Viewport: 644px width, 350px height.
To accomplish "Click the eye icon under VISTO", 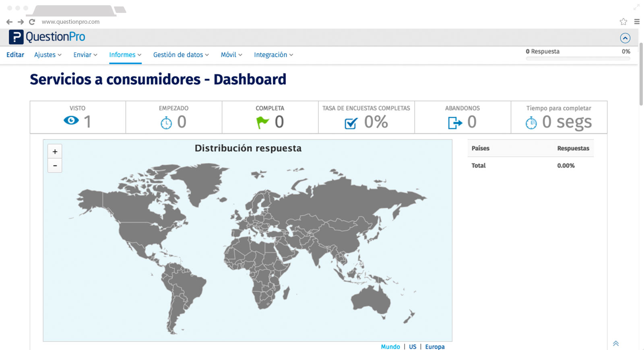I will coord(71,120).
